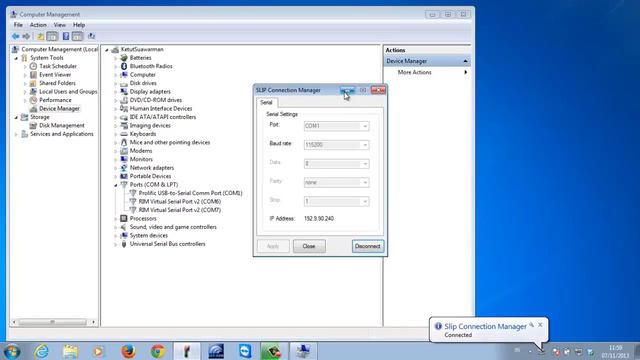Click the IP Address value 192.9.90.240
The image size is (640, 360).
(x=319, y=218)
